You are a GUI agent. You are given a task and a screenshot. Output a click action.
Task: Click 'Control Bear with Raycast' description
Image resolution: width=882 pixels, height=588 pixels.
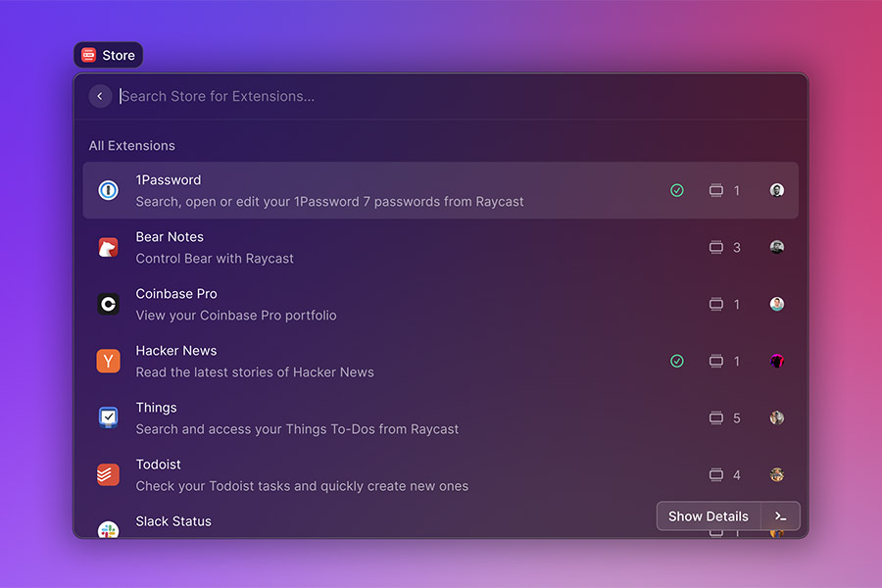(215, 259)
